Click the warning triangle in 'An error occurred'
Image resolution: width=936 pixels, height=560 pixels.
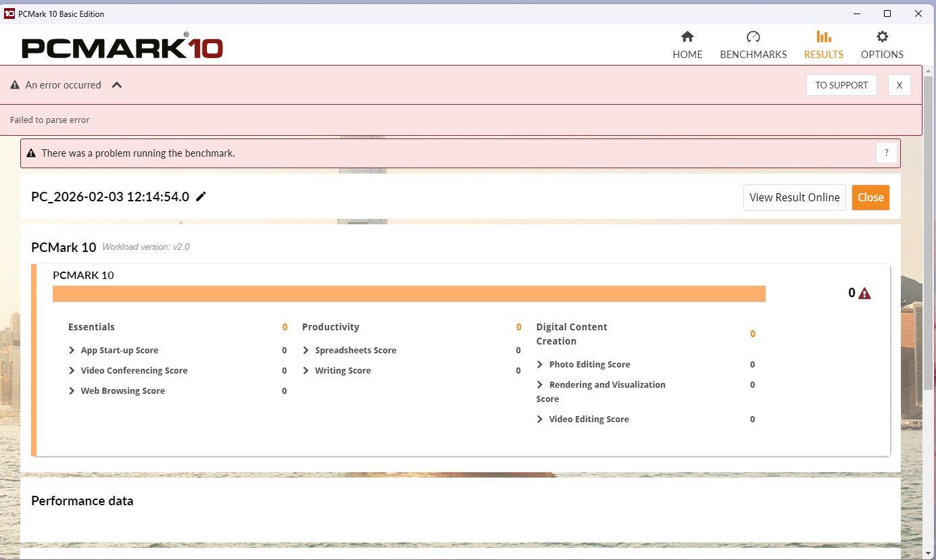point(15,85)
